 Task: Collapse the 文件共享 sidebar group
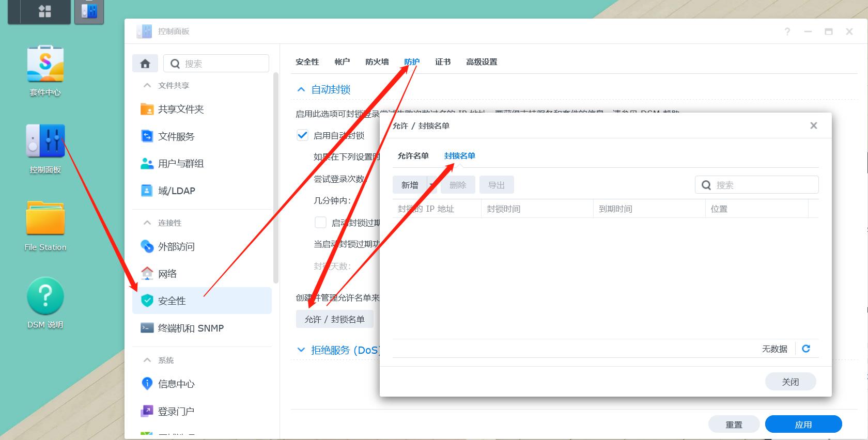pyautogui.click(x=147, y=85)
